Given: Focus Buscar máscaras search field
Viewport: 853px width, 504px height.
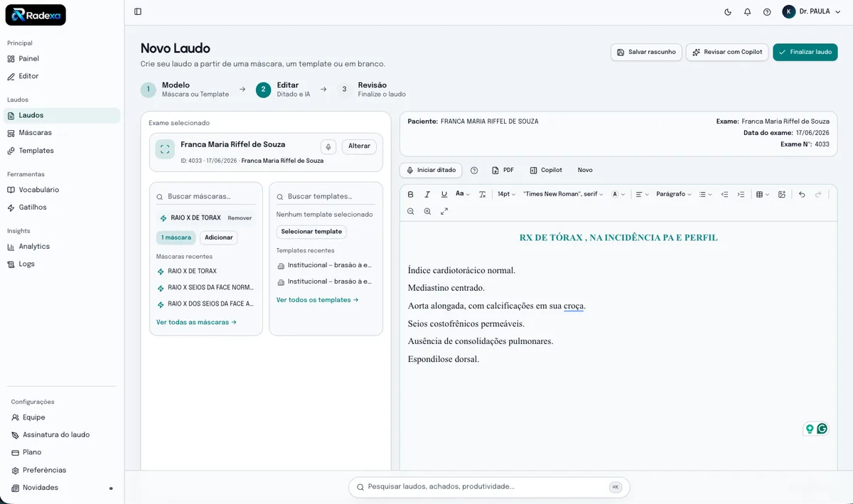Looking at the screenshot, I should tap(206, 196).
